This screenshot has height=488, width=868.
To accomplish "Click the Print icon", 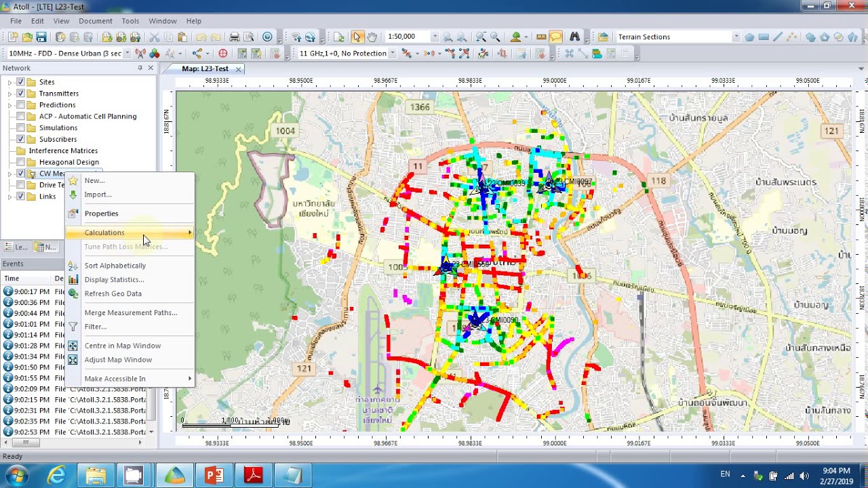I will 234,37.
